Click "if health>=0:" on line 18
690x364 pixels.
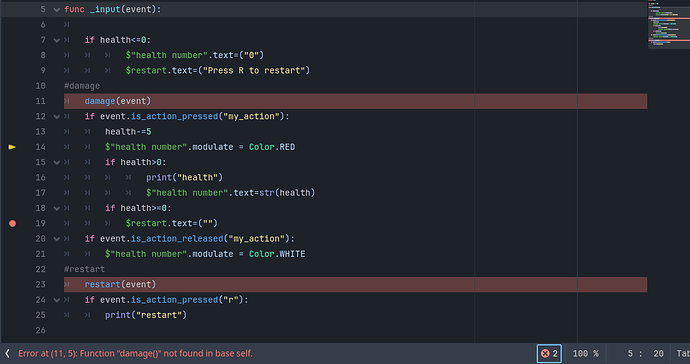138,208
